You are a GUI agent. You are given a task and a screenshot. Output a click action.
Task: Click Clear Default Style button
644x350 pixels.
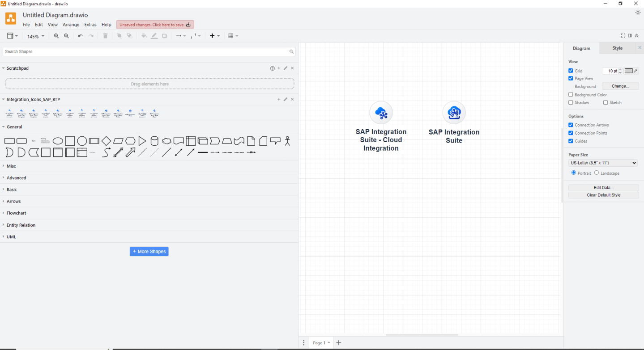tap(603, 195)
